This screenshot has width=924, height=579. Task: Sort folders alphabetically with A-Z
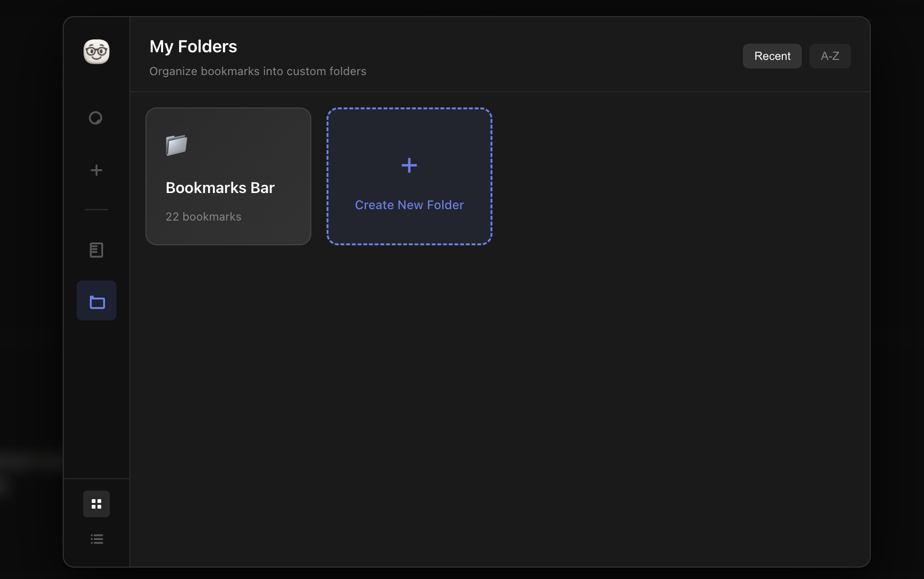(x=830, y=56)
